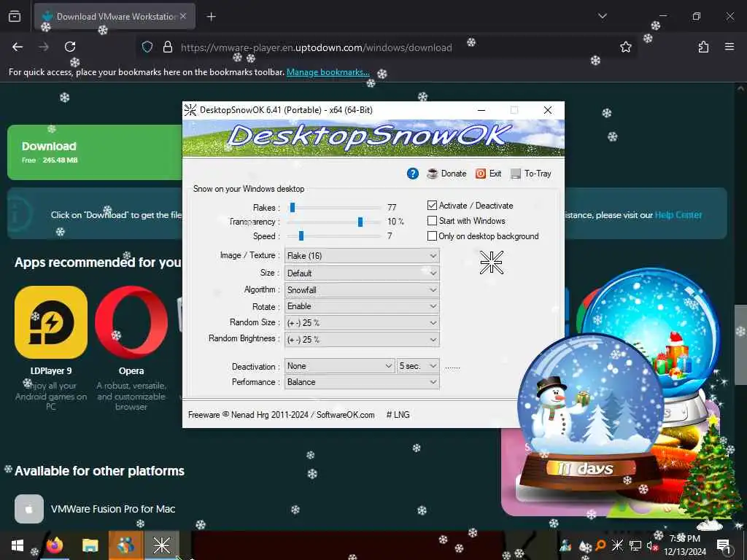The image size is (747, 560).
Task: Click the green Download button
Action: coord(95,152)
